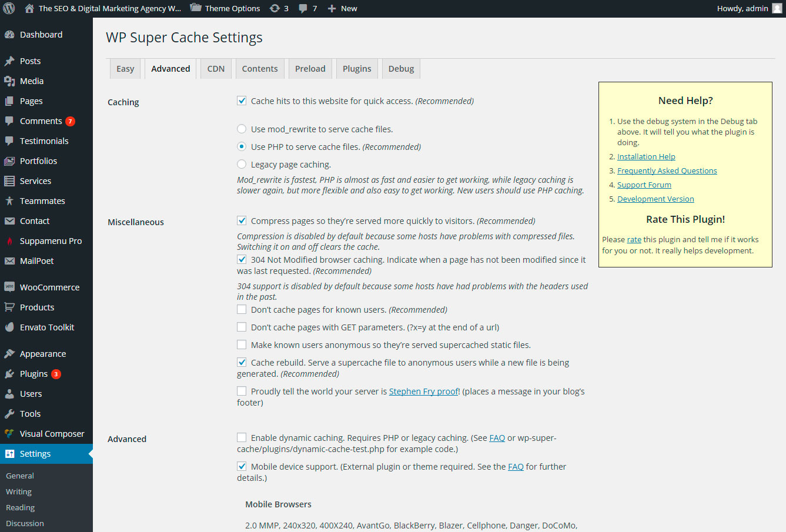Viewport: 786px width, 532px height.
Task: Click the comments bubble icon in admin bar
Action: (303, 8)
